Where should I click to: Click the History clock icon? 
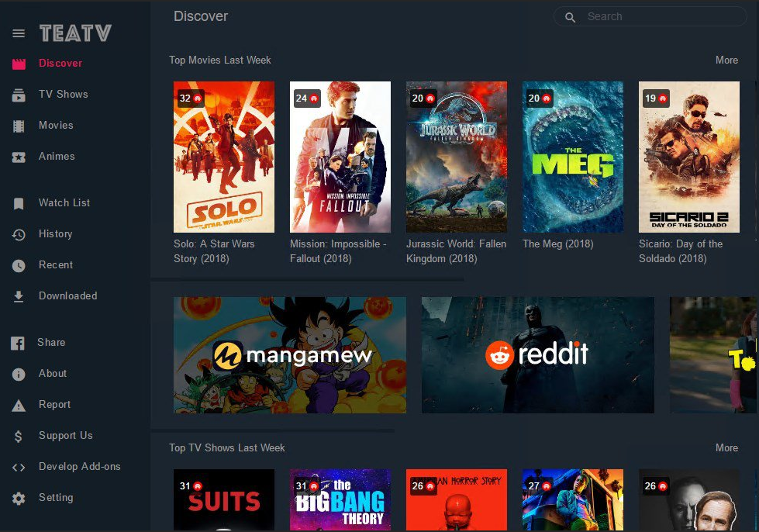tap(19, 234)
